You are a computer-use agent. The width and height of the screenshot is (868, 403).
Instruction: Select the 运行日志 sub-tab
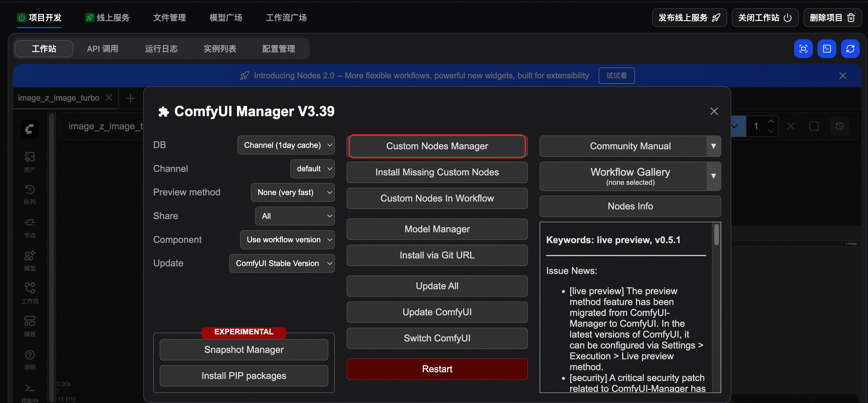click(x=161, y=49)
